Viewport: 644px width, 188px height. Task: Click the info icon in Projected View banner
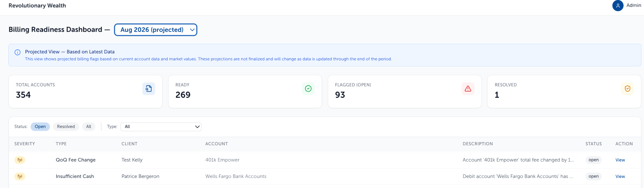[x=18, y=52]
